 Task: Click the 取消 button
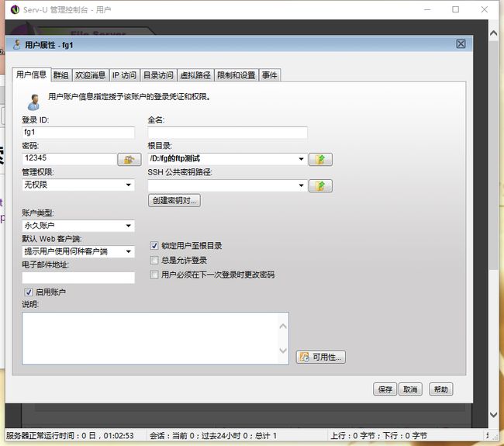click(410, 389)
